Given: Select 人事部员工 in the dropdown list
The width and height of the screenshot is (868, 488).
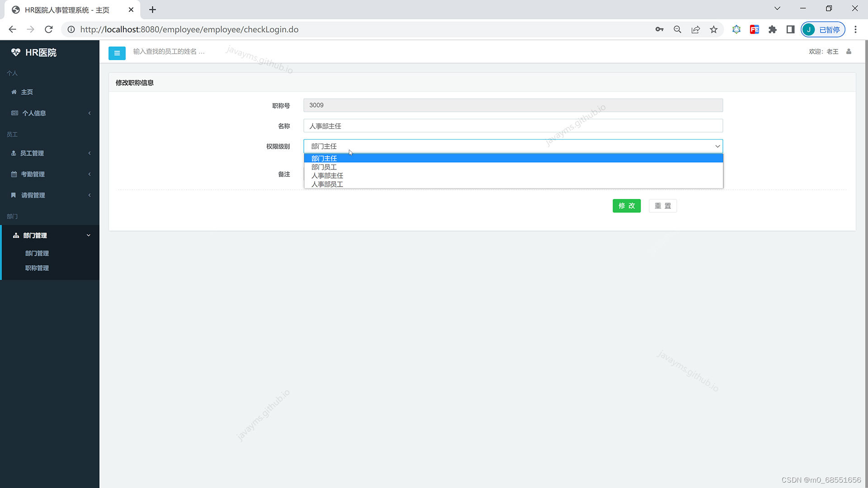Looking at the screenshot, I should click(513, 184).
